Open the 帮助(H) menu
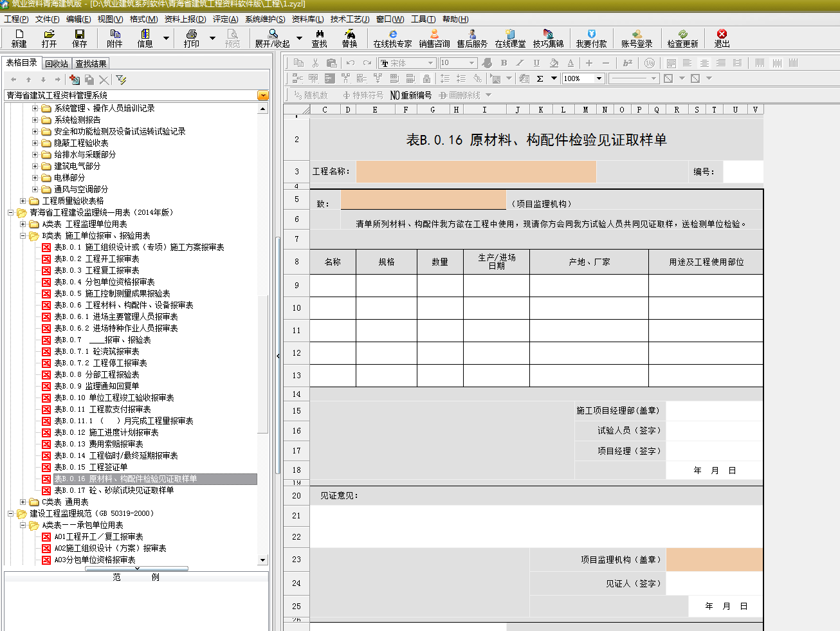The image size is (840, 631). (x=455, y=19)
